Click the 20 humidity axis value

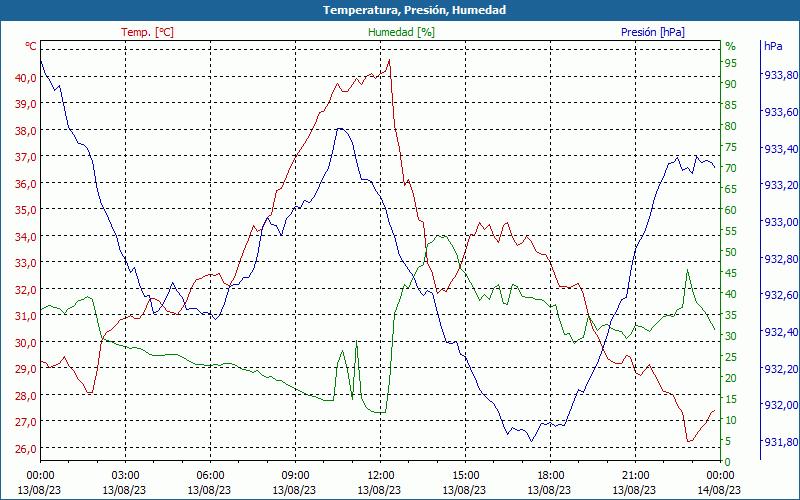[731, 378]
